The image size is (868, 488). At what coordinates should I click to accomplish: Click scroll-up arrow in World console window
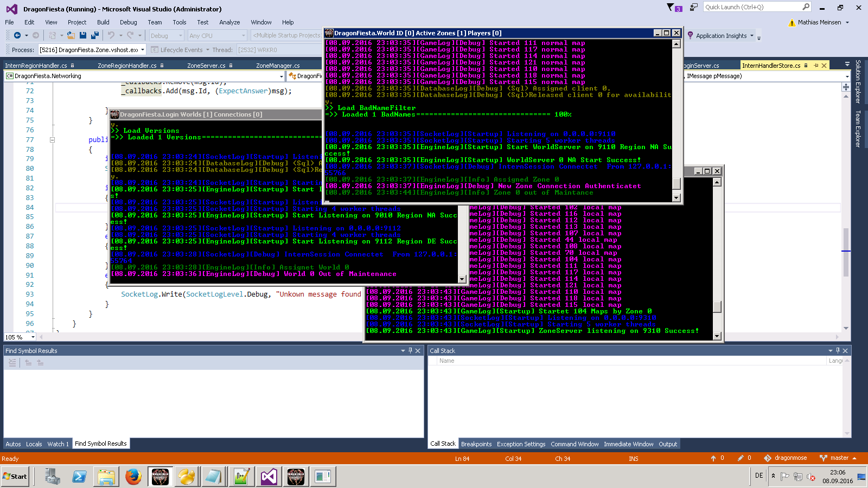coord(676,44)
